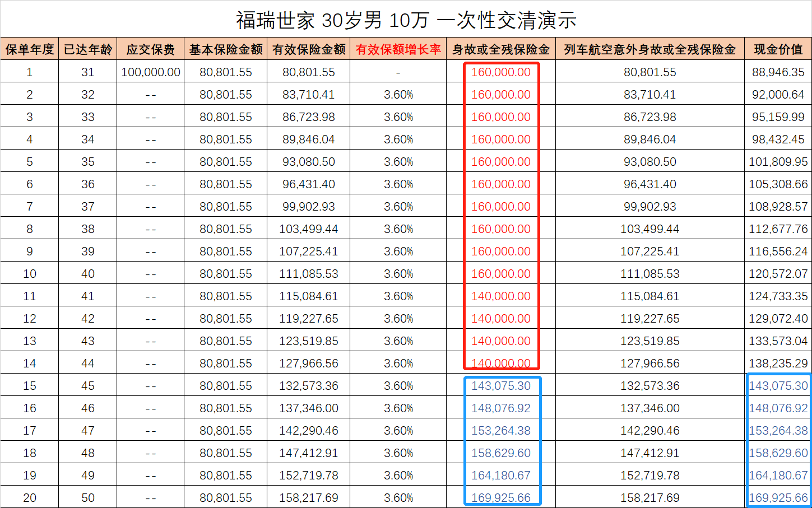The image size is (812, 508).
Task: Select age cell 31
Action: 88,72
